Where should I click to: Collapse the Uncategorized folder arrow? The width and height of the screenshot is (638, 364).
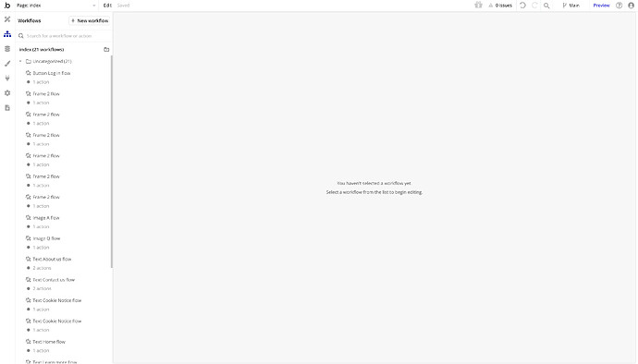click(x=20, y=61)
